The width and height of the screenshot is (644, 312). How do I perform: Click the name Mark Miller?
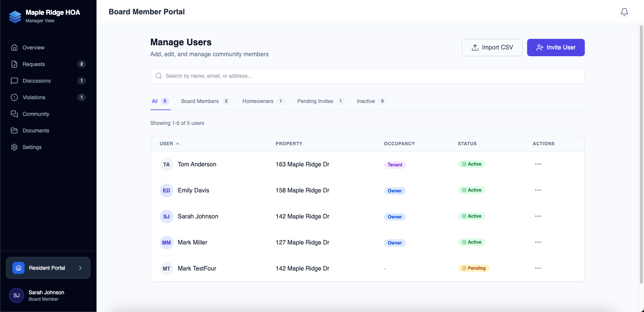(193, 243)
